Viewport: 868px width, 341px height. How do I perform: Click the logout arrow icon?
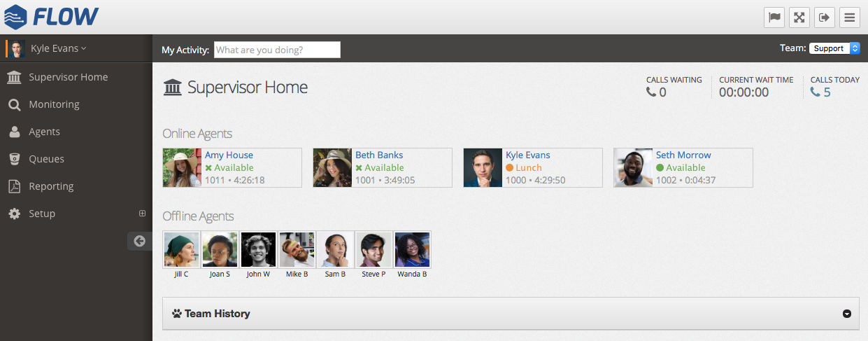coord(825,18)
